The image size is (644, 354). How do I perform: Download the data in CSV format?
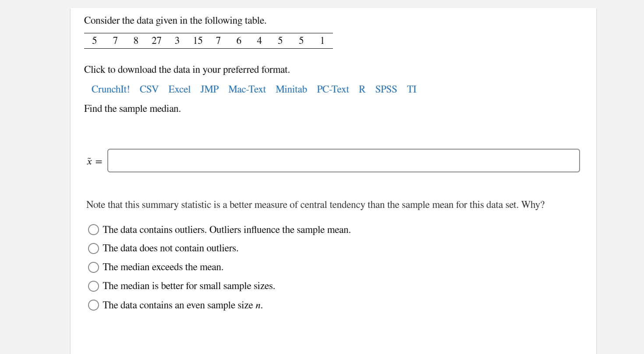[149, 89]
